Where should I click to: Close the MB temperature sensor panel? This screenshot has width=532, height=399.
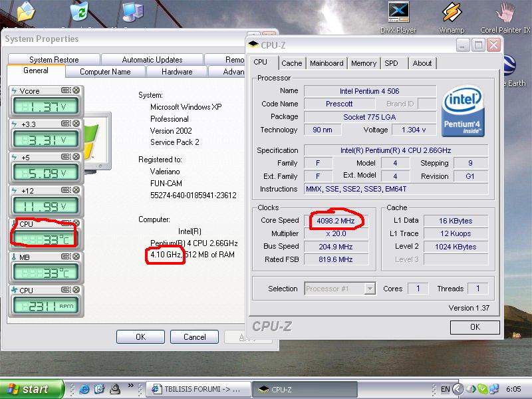pos(76,257)
